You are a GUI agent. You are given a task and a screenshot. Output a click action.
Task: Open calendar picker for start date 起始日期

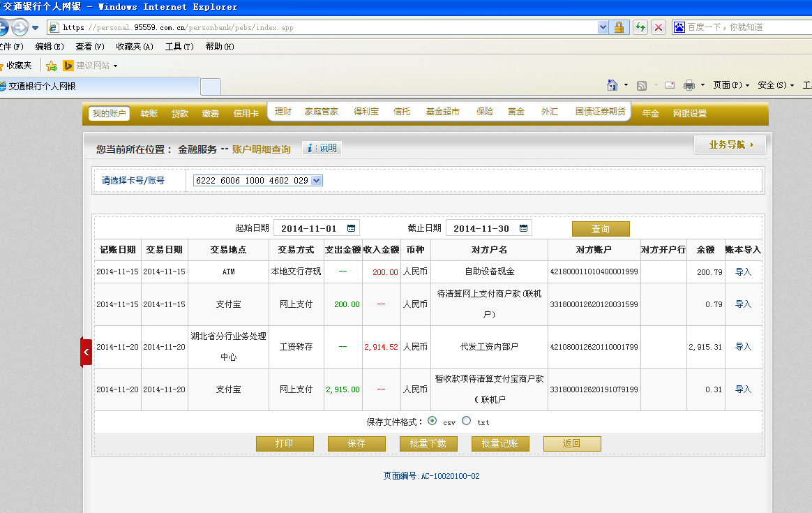pyautogui.click(x=351, y=228)
